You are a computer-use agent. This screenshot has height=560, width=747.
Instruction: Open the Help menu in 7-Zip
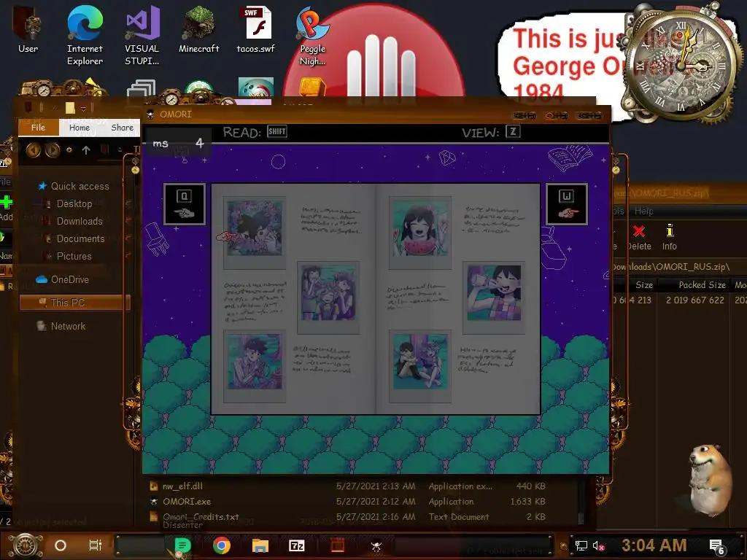point(643,211)
